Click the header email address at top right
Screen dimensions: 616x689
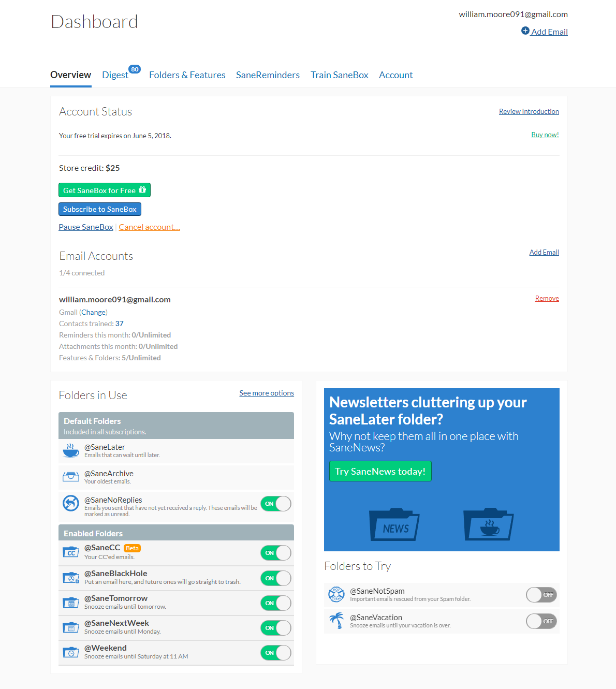[514, 14]
